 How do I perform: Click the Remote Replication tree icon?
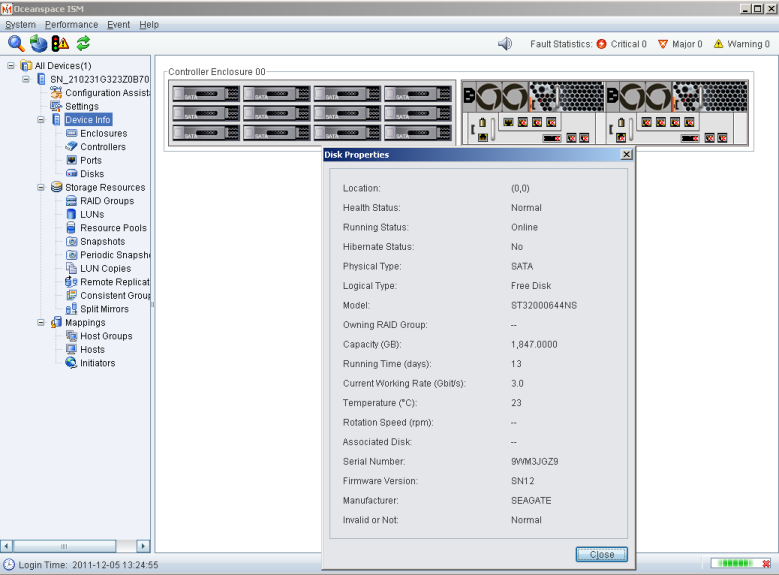[x=72, y=282]
